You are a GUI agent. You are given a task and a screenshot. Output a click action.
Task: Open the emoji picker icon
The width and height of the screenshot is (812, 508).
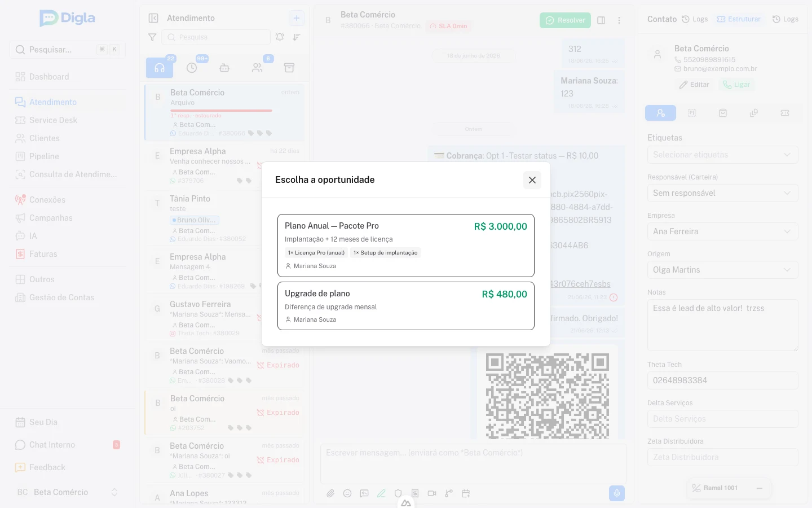click(x=347, y=493)
